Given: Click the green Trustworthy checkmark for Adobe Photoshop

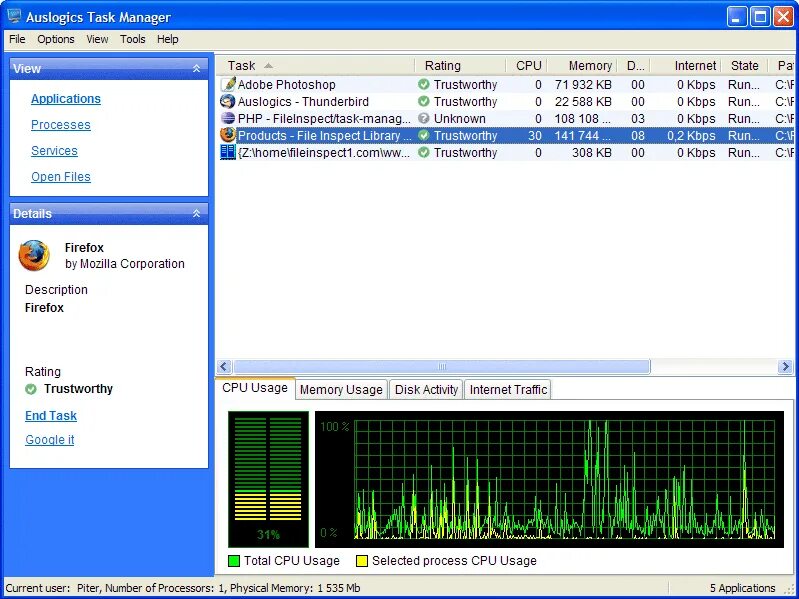Looking at the screenshot, I should tap(423, 84).
